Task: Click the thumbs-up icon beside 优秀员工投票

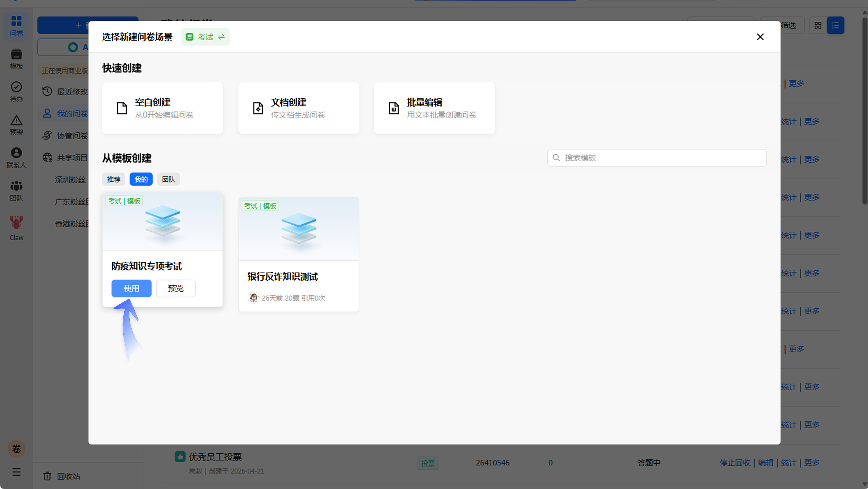Action: [x=180, y=457]
